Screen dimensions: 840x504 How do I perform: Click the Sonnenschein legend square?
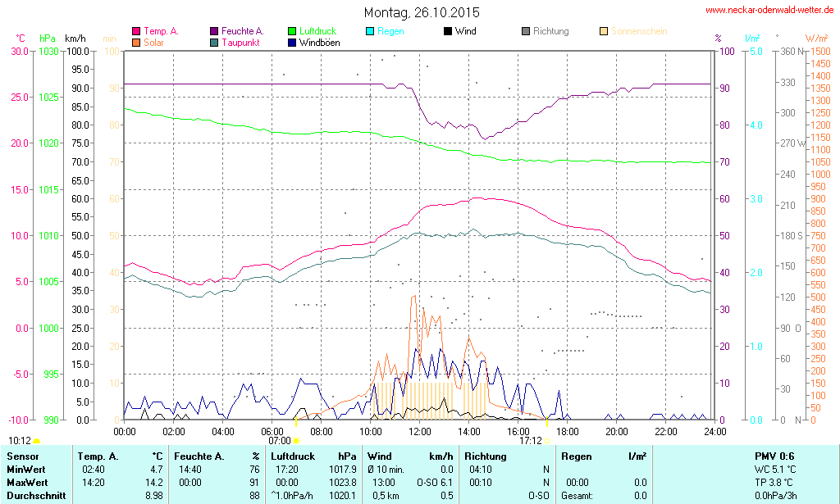[604, 31]
